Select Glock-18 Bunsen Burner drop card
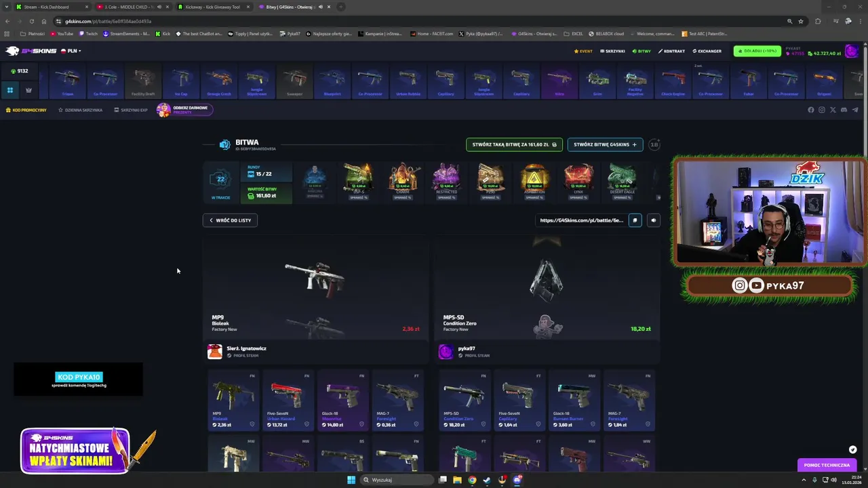The width and height of the screenshot is (868, 488). (574, 400)
